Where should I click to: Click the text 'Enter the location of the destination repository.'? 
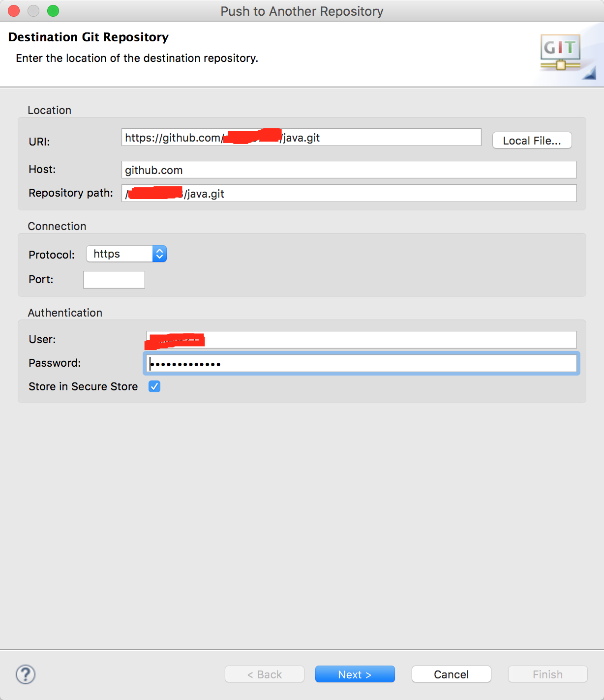click(137, 58)
